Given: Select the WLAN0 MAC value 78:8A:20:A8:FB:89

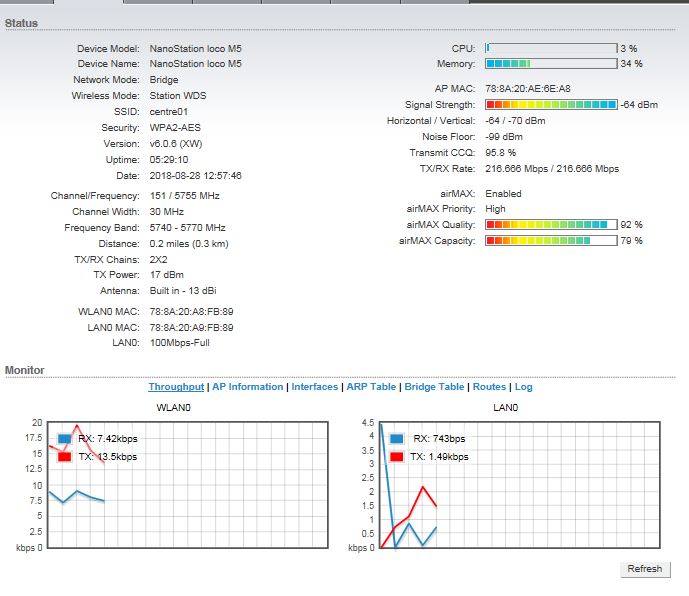Looking at the screenshot, I should click(192, 312).
